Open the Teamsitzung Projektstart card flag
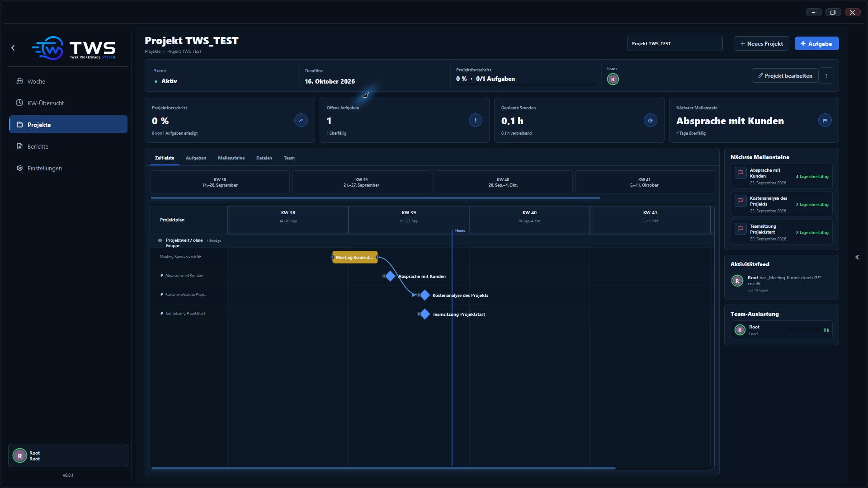 pos(741,229)
